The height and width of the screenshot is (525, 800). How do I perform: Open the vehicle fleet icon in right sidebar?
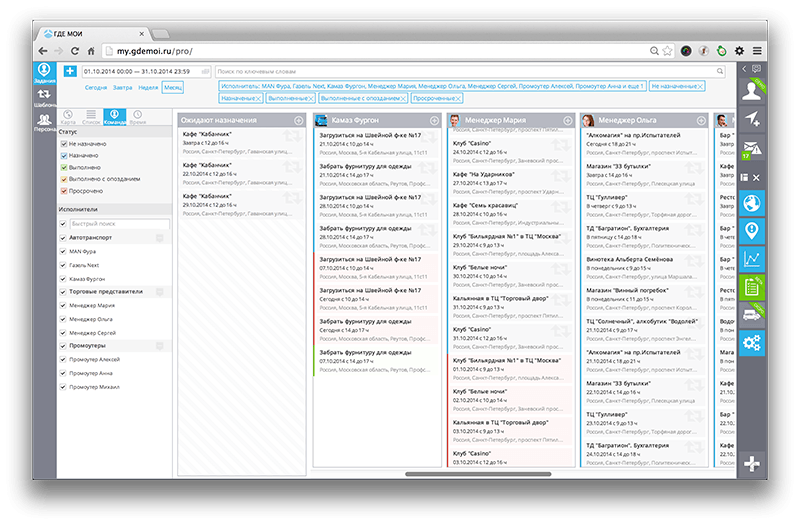coord(752,315)
